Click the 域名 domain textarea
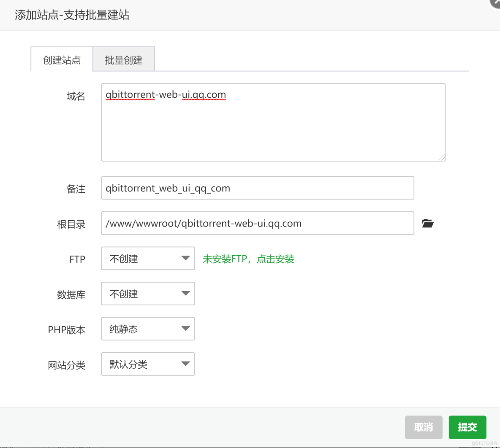Viewport: 500px width, 448px height. (x=273, y=122)
